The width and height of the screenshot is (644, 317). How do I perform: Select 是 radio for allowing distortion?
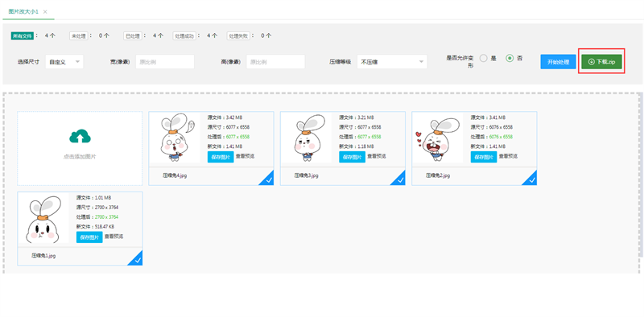[484, 58]
